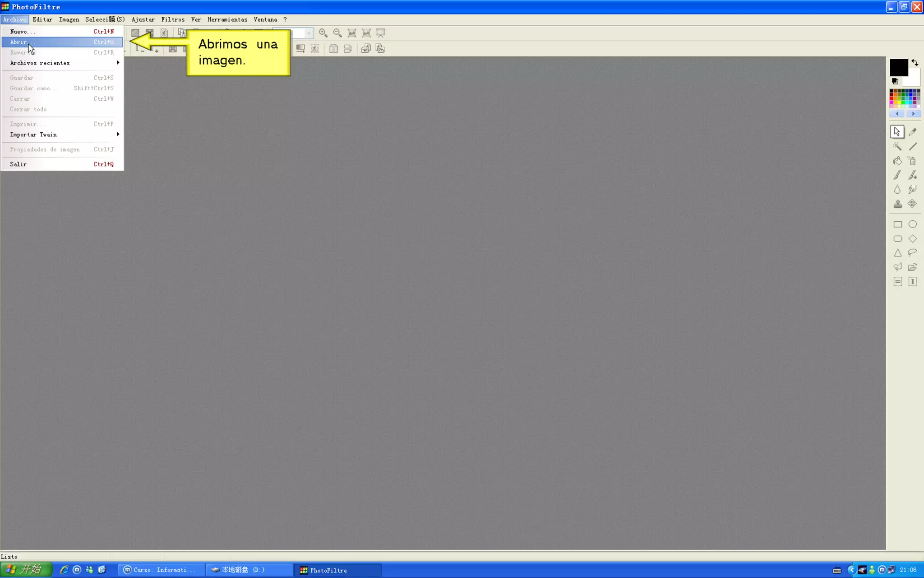
Task: Activate the pointer selection tool
Action: pyautogui.click(x=897, y=132)
